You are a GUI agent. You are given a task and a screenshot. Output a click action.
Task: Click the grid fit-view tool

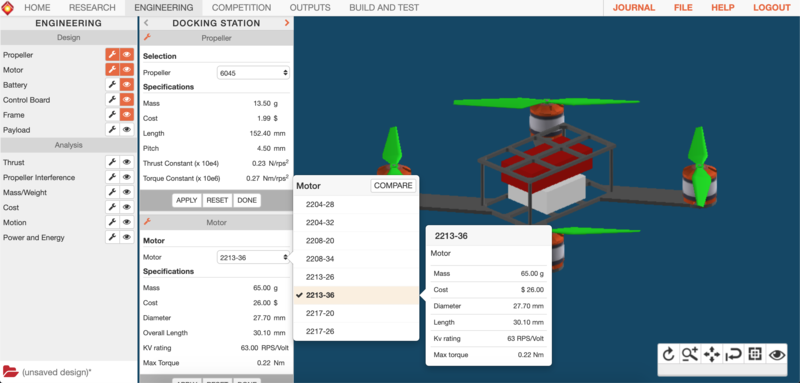pyautogui.click(x=755, y=354)
